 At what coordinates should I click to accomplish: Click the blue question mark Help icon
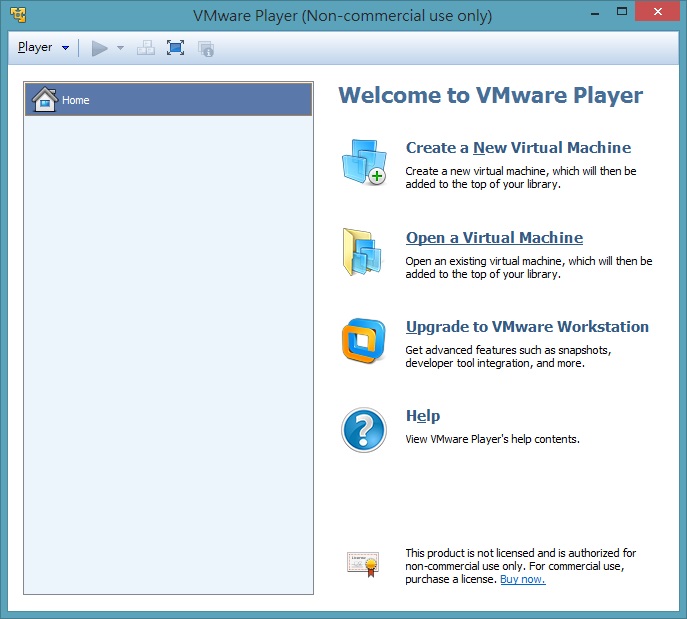point(364,430)
